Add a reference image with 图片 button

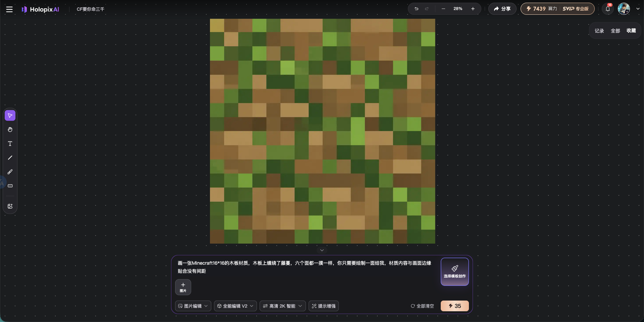pyautogui.click(x=183, y=287)
